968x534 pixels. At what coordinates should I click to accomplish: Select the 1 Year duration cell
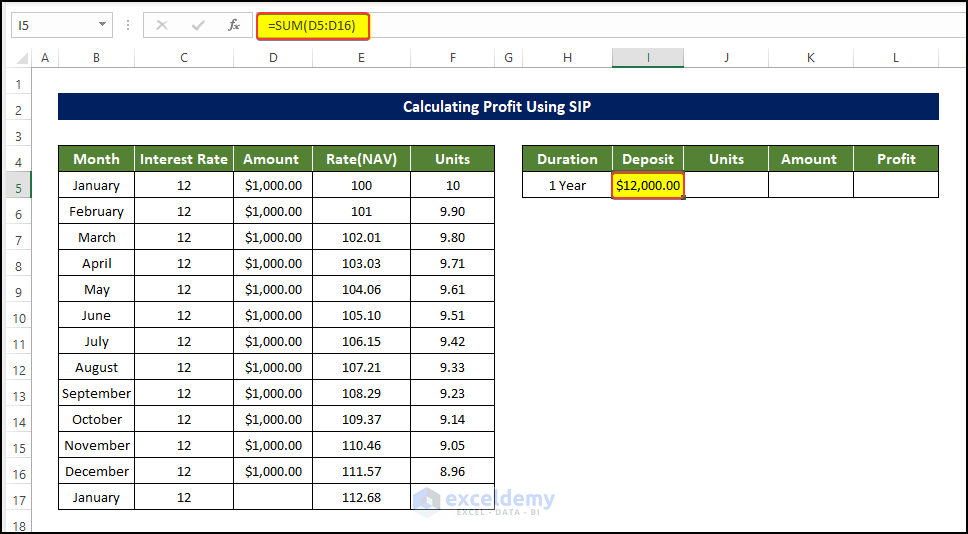(567, 185)
